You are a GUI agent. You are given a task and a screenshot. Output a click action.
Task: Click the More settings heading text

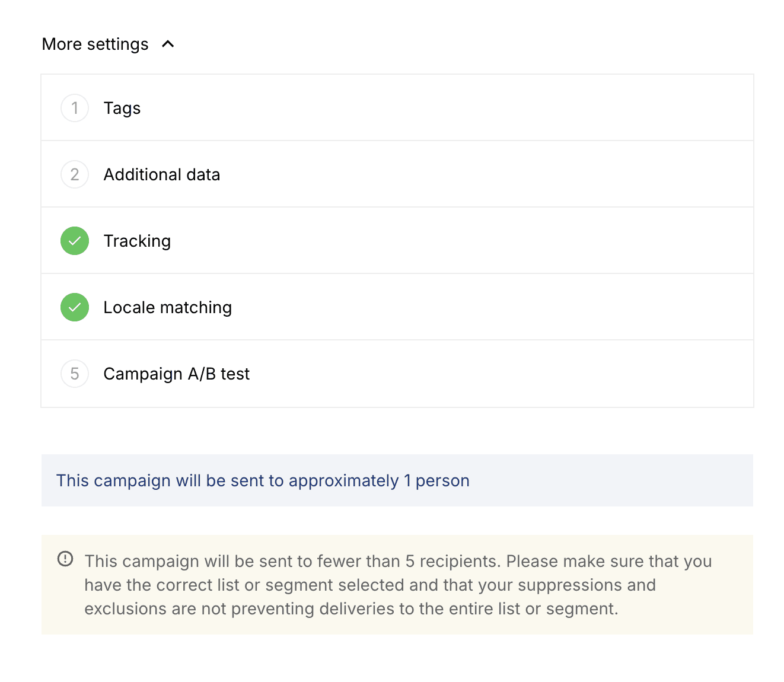pos(95,44)
